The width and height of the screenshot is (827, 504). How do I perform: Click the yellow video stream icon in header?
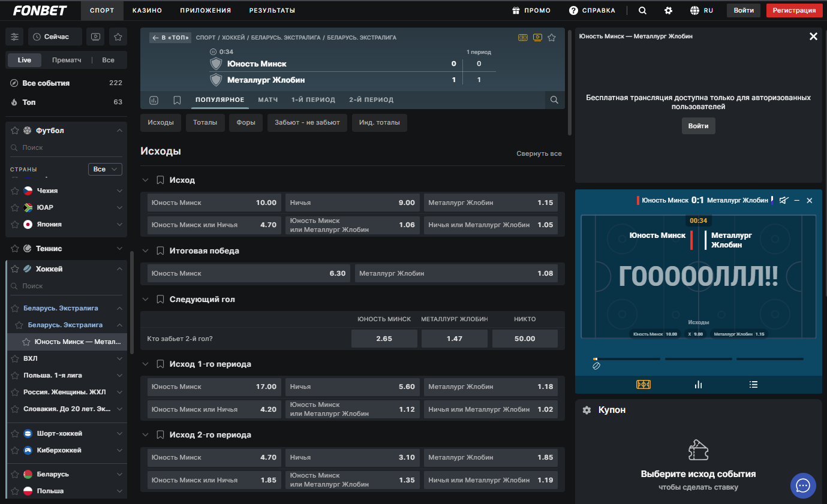coord(537,37)
